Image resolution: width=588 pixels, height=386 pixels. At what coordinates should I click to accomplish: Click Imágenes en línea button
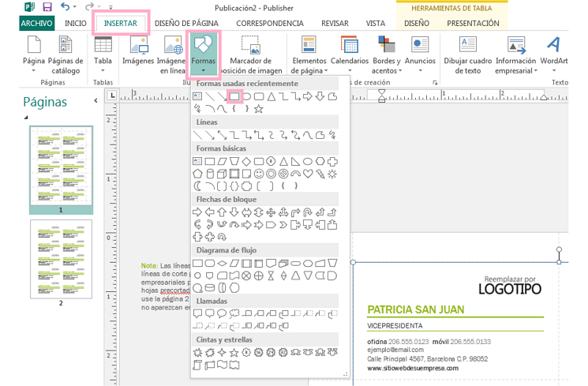click(x=172, y=54)
